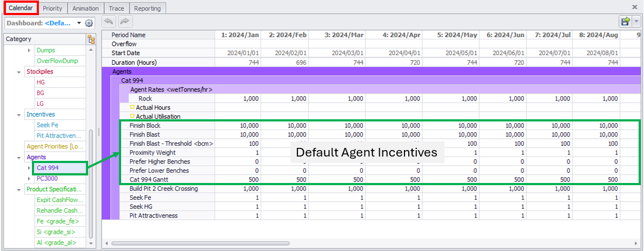The width and height of the screenshot is (644, 251).
Task: Open the export options dropdown arrow
Action: 636,22
